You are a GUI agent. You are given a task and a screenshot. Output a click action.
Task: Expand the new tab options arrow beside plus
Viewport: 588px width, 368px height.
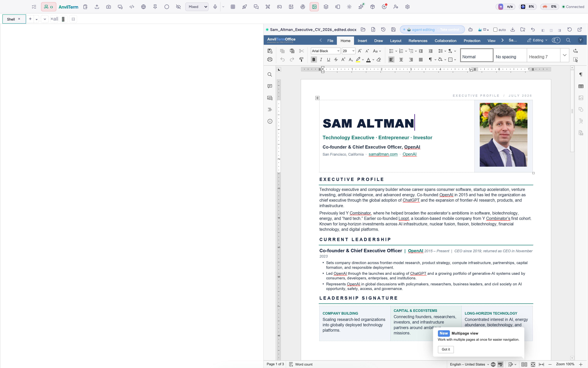(36, 19)
